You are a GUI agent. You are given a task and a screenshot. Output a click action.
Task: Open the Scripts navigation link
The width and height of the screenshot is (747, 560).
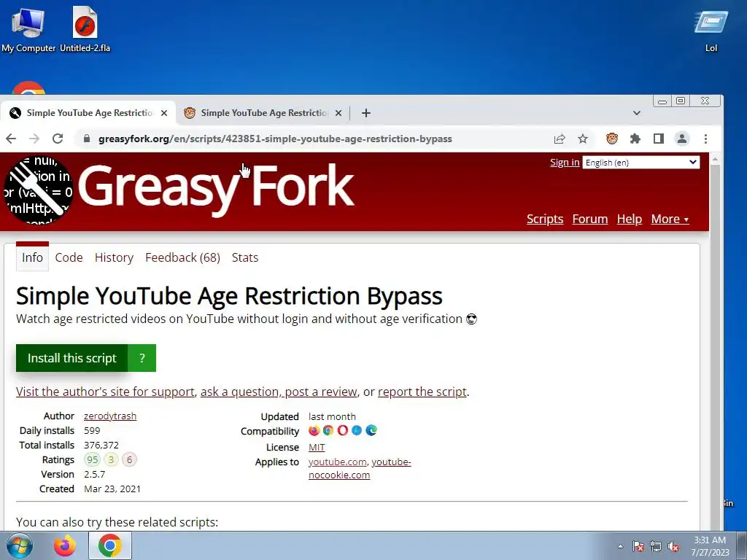pos(545,219)
